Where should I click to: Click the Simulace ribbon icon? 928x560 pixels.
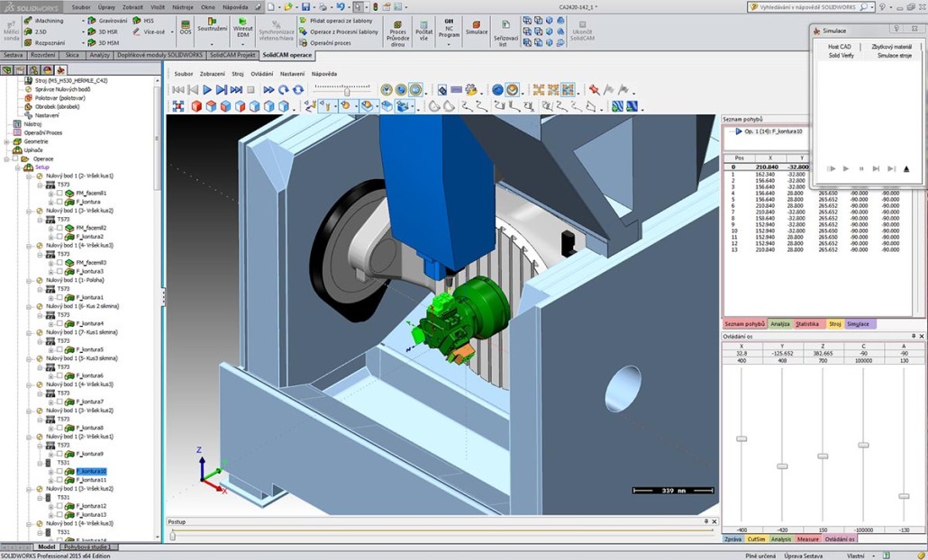pyautogui.click(x=477, y=27)
